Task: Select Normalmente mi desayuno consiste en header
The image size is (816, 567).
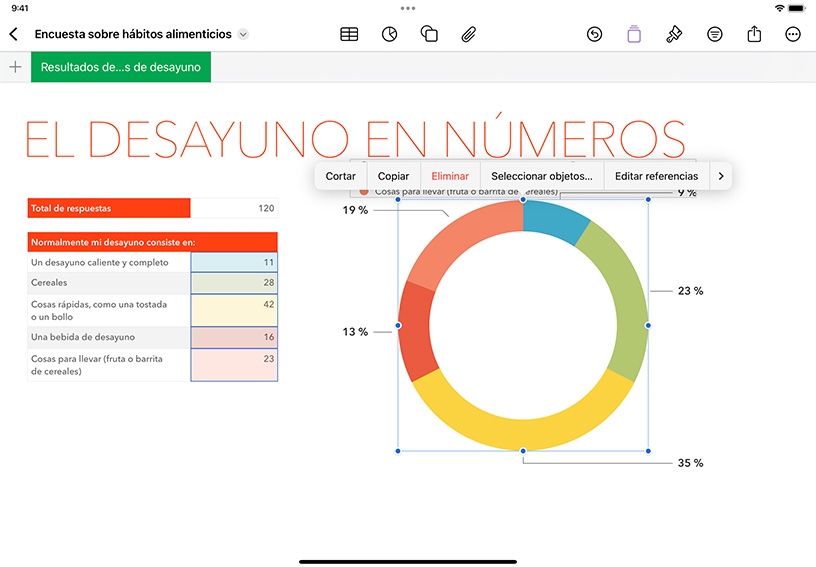Action: click(152, 242)
